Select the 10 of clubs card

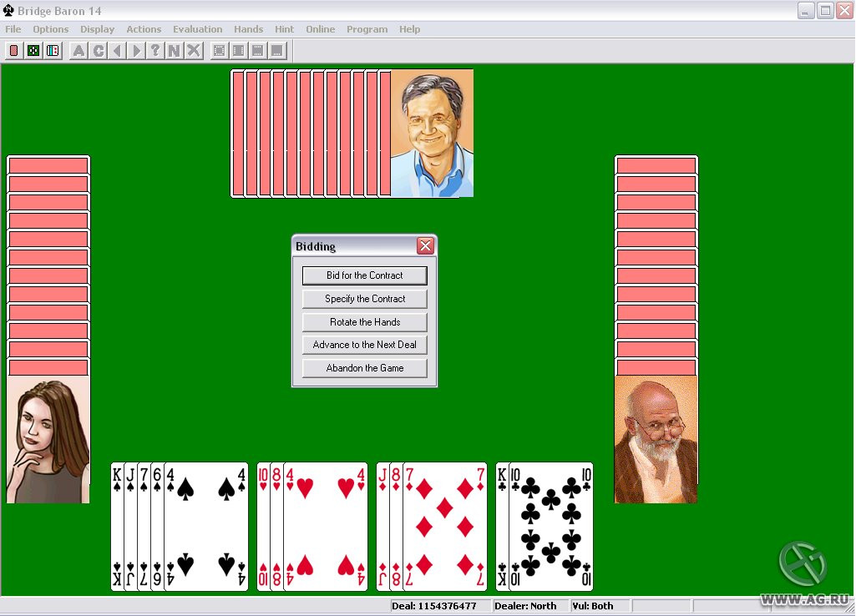(551, 527)
